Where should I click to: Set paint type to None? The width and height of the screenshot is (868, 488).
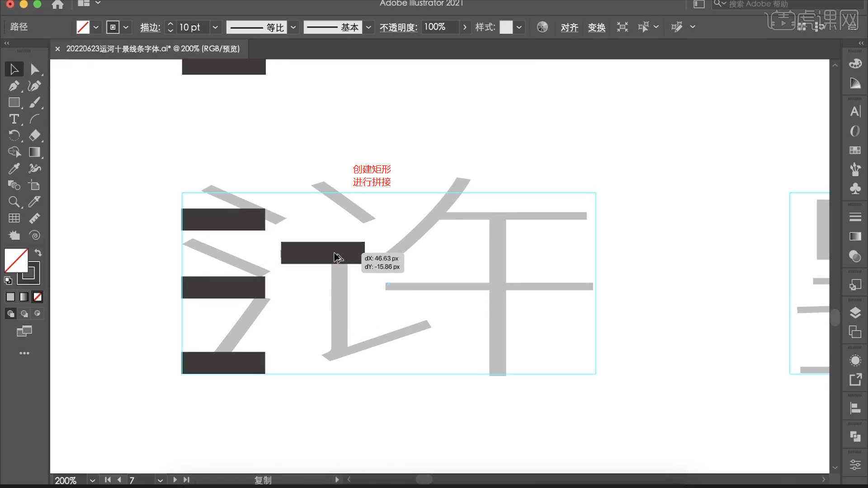coord(38,297)
